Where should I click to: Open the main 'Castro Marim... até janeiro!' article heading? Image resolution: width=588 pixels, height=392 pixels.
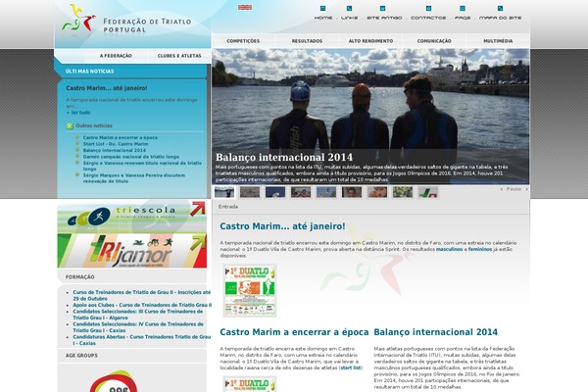coord(282,226)
